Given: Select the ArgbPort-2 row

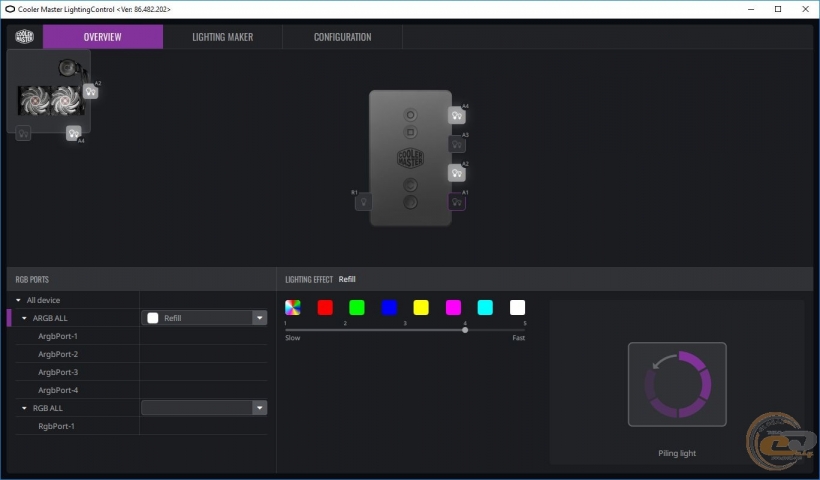Looking at the screenshot, I should [x=141, y=354].
